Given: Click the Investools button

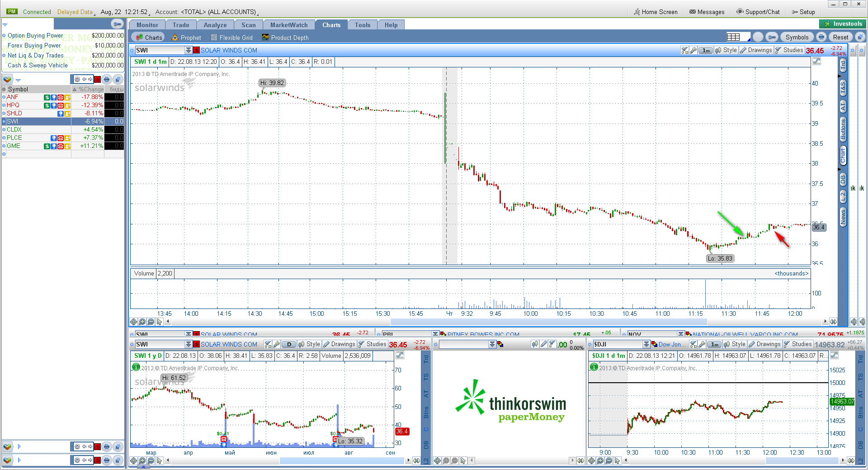Looking at the screenshot, I should 843,24.
